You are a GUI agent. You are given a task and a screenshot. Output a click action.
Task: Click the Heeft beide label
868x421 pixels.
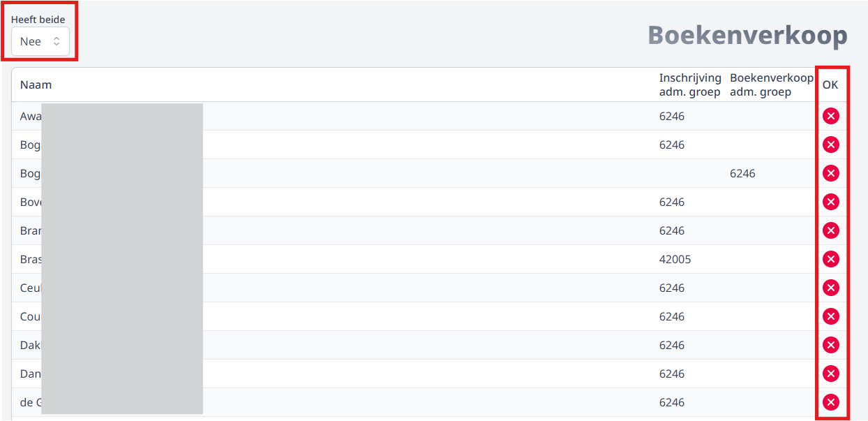[38, 20]
